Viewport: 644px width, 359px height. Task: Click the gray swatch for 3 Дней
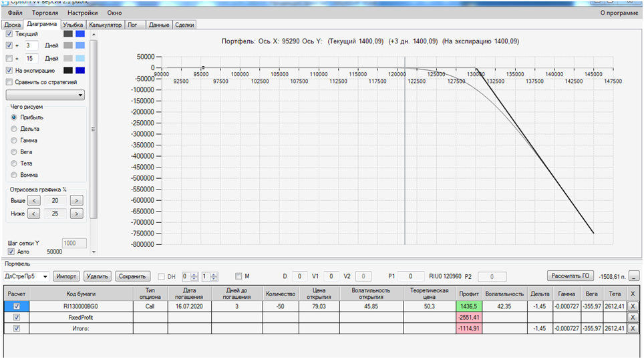click(x=68, y=45)
